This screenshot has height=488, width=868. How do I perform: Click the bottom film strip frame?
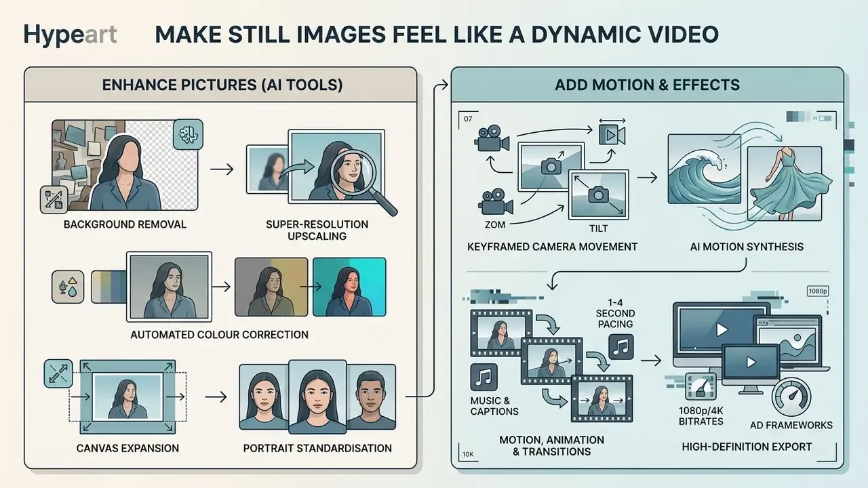[603, 399]
